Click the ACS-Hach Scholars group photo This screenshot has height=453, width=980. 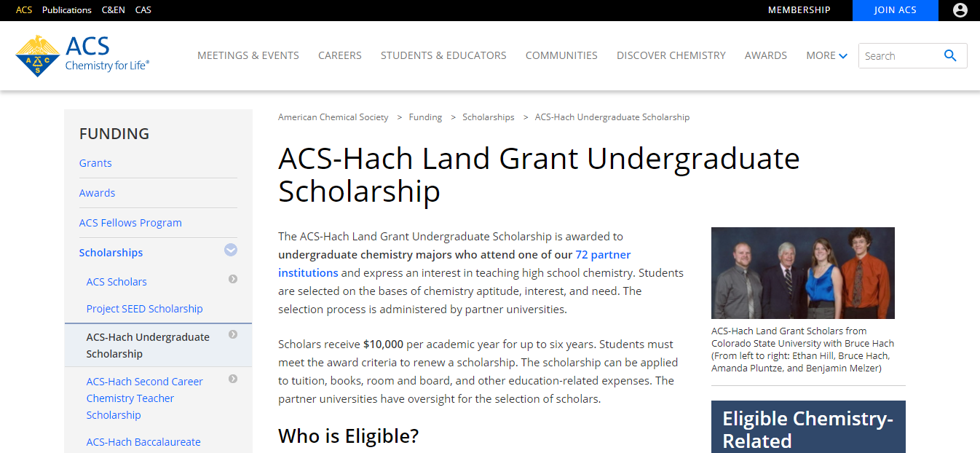click(802, 273)
